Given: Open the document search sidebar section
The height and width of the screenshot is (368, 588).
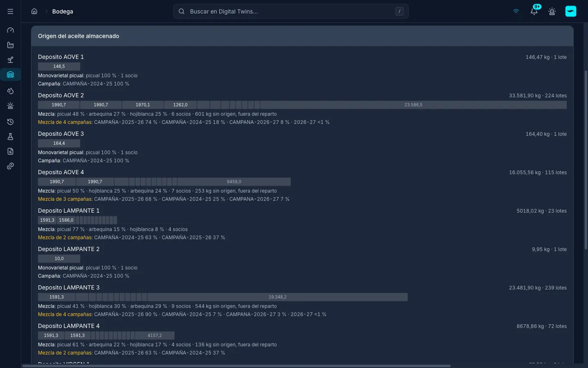Looking at the screenshot, I should point(11,151).
